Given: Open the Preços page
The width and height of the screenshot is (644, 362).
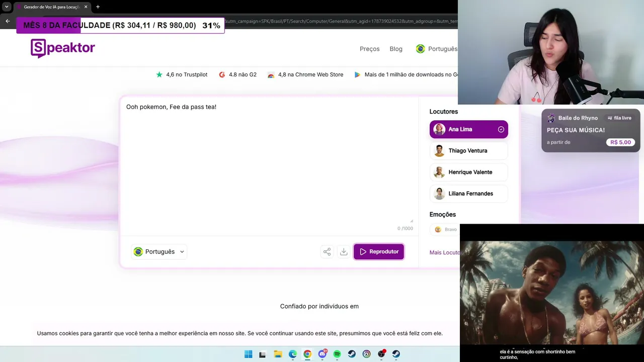Looking at the screenshot, I should click(370, 49).
